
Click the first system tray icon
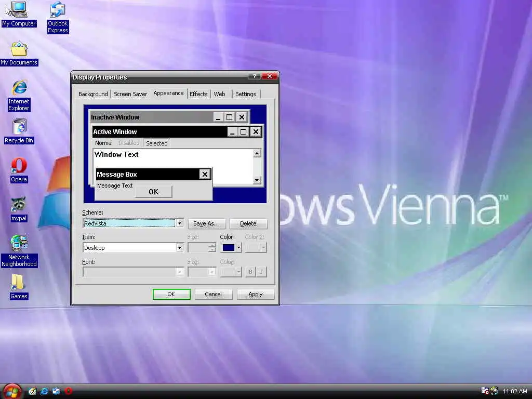[485, 391]
